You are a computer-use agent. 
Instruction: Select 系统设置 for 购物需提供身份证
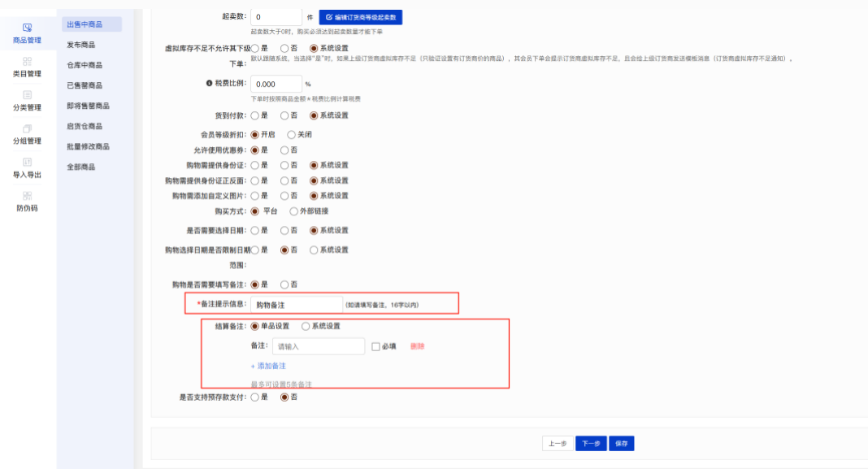point(314,165)
